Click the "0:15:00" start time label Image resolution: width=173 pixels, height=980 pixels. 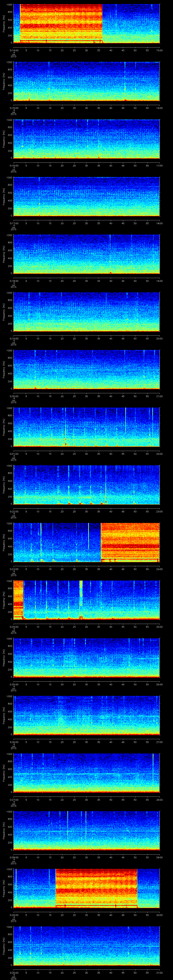[14, 108]
